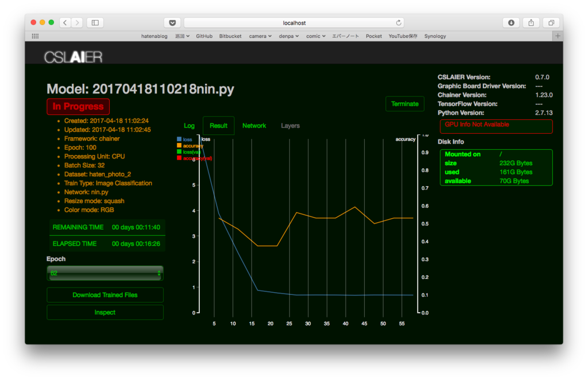
Task: Open Safari downloads icon
Action: [x=511, y=23]
